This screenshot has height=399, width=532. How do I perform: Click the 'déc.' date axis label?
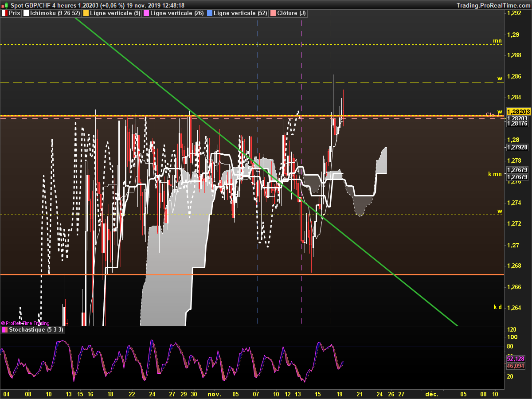pos(431,394)
